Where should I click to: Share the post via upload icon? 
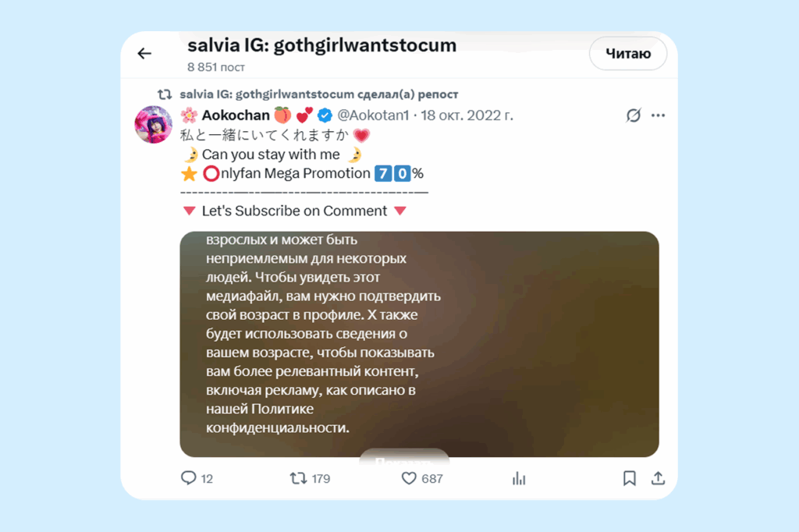pos(658,478)
